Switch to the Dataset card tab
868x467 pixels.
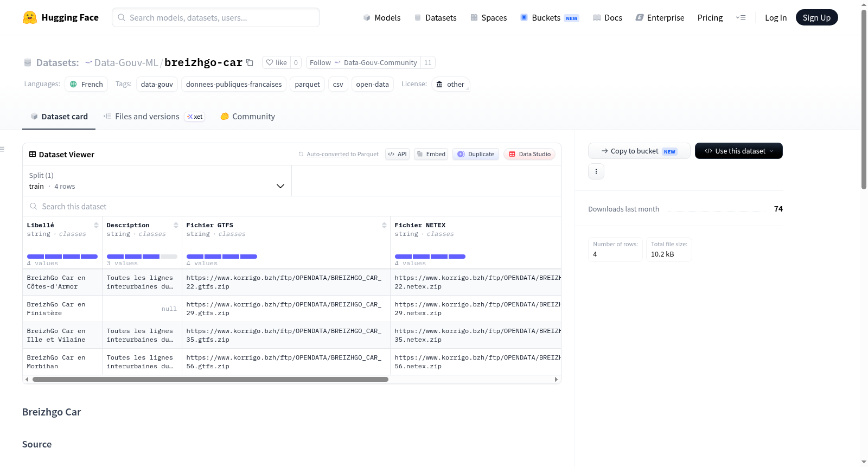pos(59,116)
